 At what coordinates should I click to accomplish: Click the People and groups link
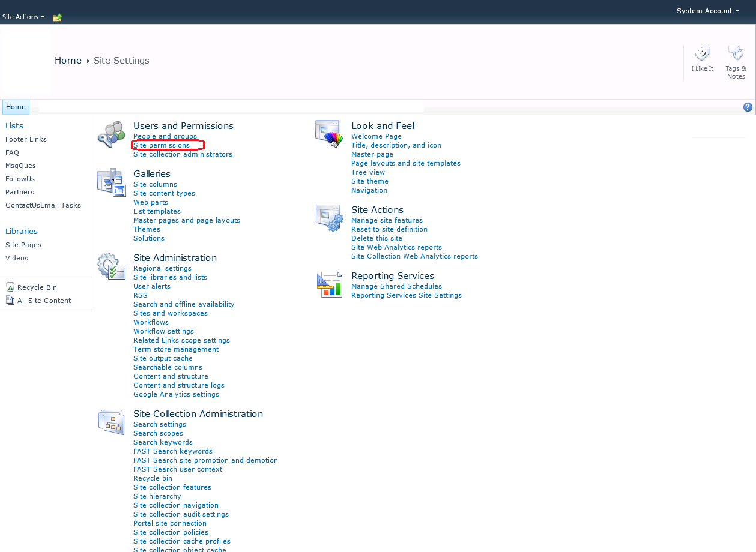[x=165, y=136]
